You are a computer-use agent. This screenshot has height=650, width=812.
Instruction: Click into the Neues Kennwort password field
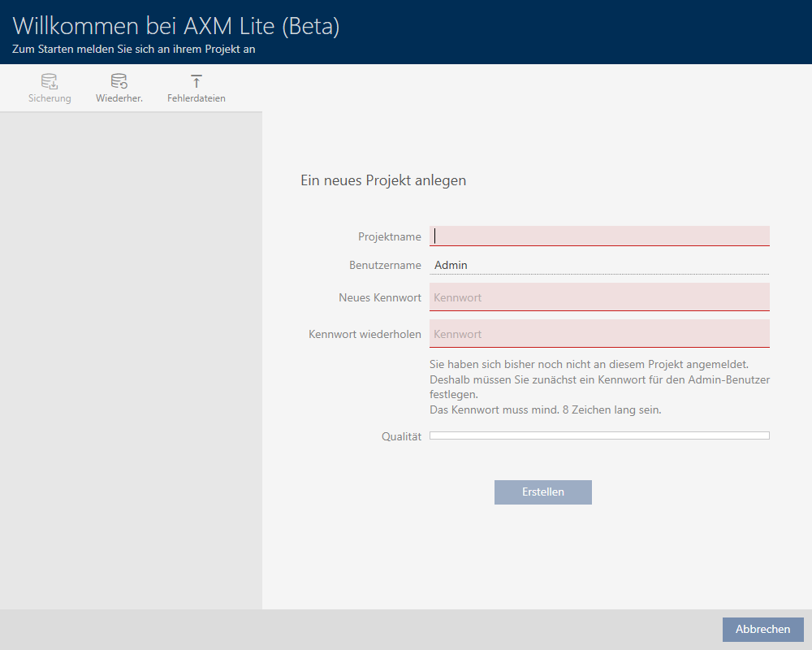tap(599, 297)
